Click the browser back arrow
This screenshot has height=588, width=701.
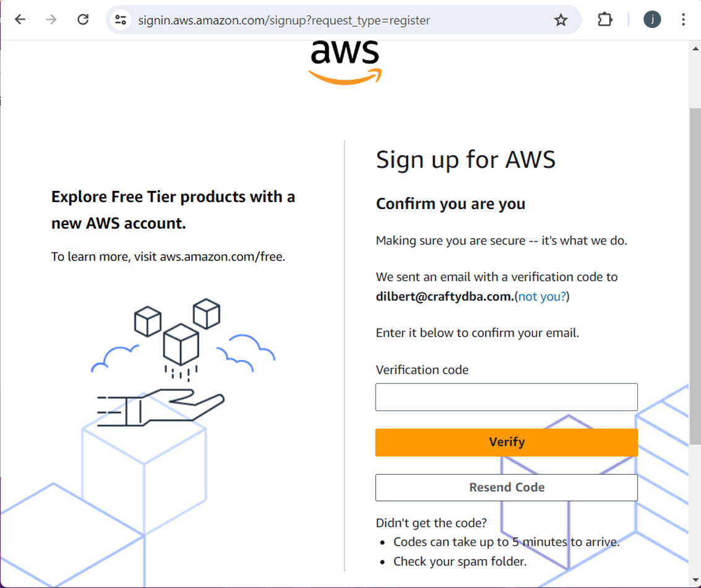20,20
